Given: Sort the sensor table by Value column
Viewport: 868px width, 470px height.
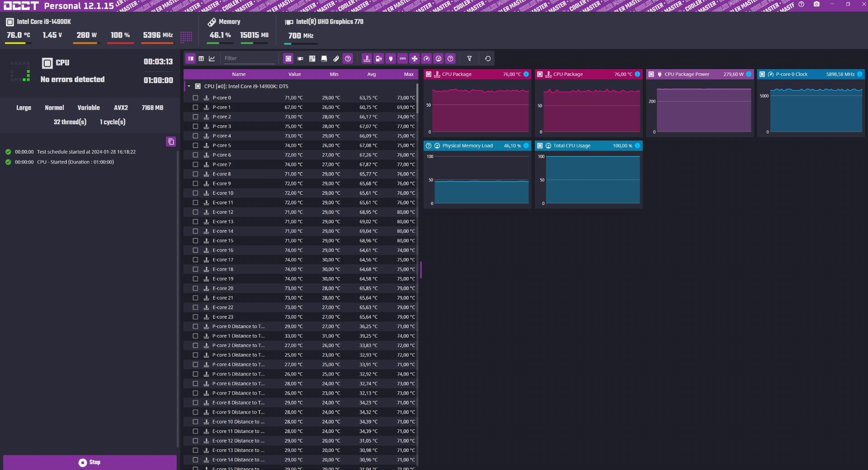Looking at the screenshot, I should pyautogui.click(x=294, y=74).
